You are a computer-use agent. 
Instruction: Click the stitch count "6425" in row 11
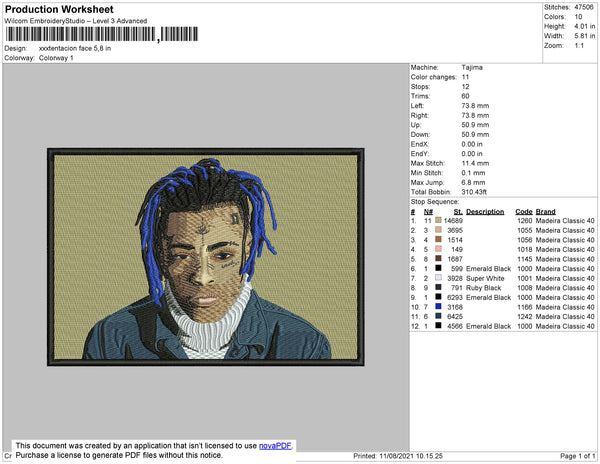tap(455, 316)
